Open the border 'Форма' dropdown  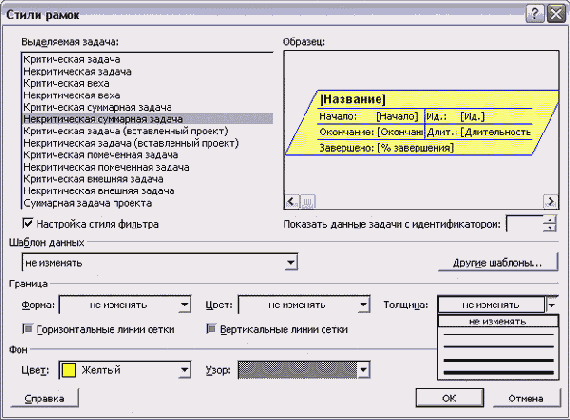[185, 304]
